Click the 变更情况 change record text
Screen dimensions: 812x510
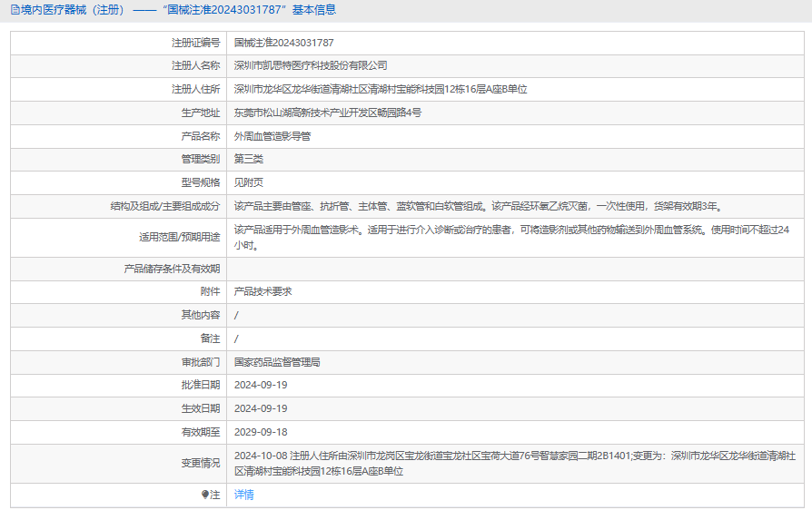click(514, 463)
